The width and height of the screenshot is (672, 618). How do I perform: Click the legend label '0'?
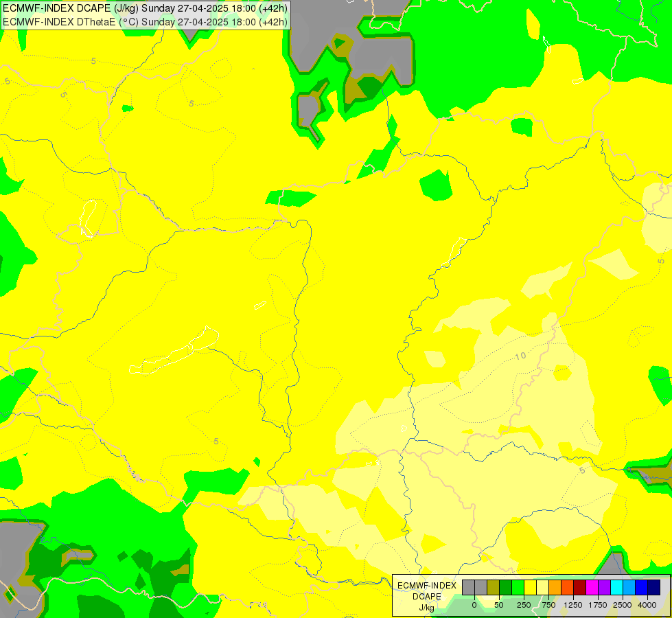tap(474, 605)
